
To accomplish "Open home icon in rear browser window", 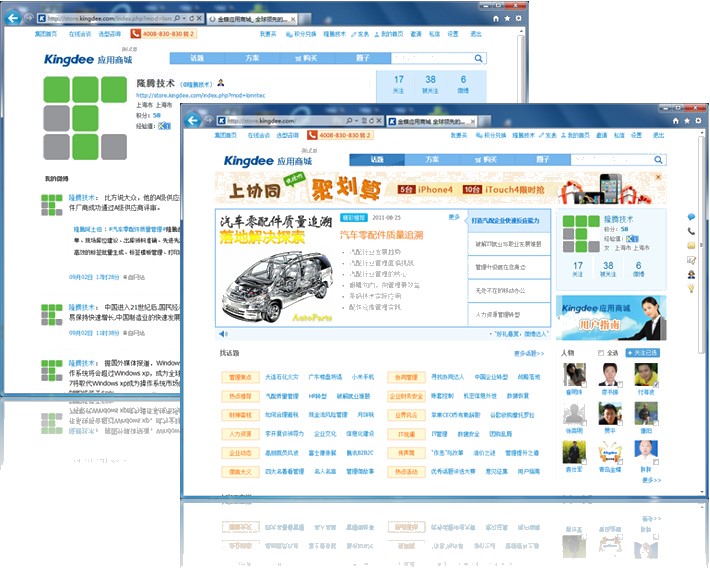I will click(x=495, y=18).
